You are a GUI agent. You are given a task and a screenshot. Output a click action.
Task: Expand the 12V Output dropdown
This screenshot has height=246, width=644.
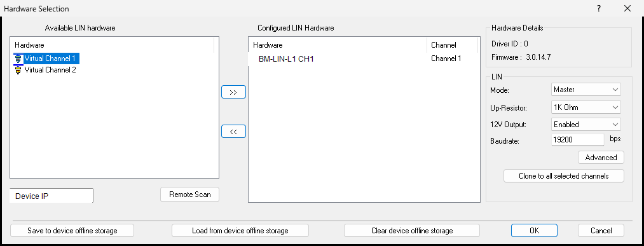[x=586, y=124]
